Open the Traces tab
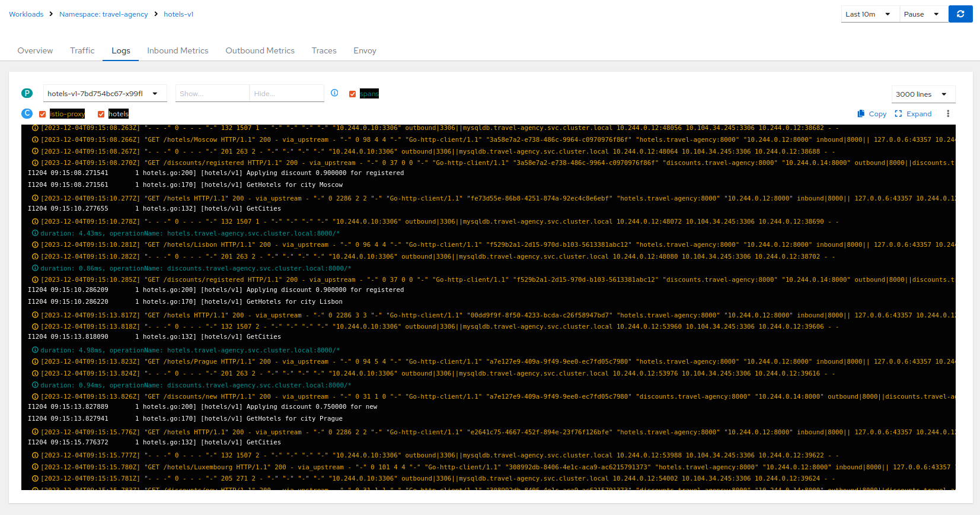Viewport: 980px width, 515px height. point(324,50)
